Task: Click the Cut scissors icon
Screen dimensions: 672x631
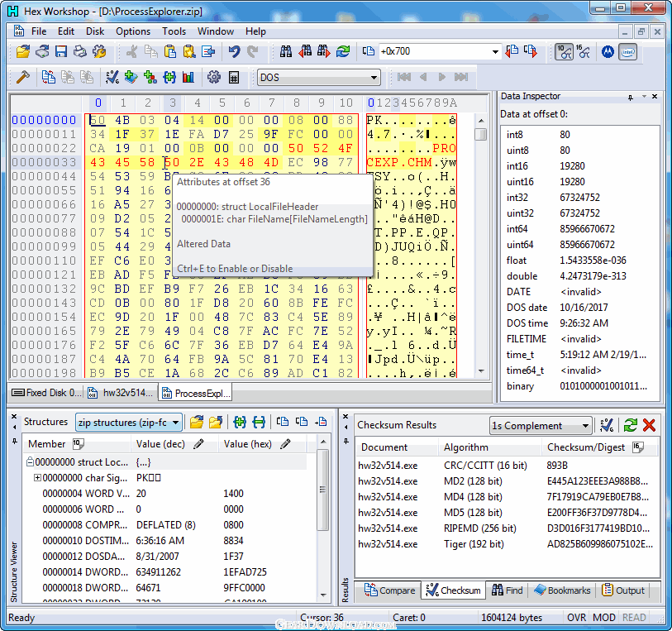Action: click(131, 52)
